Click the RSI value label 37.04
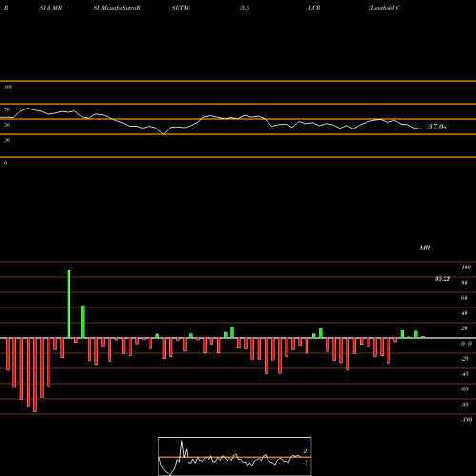Viewport: 476px width, 476px height. pyautogui.click(x=438, y=127)
